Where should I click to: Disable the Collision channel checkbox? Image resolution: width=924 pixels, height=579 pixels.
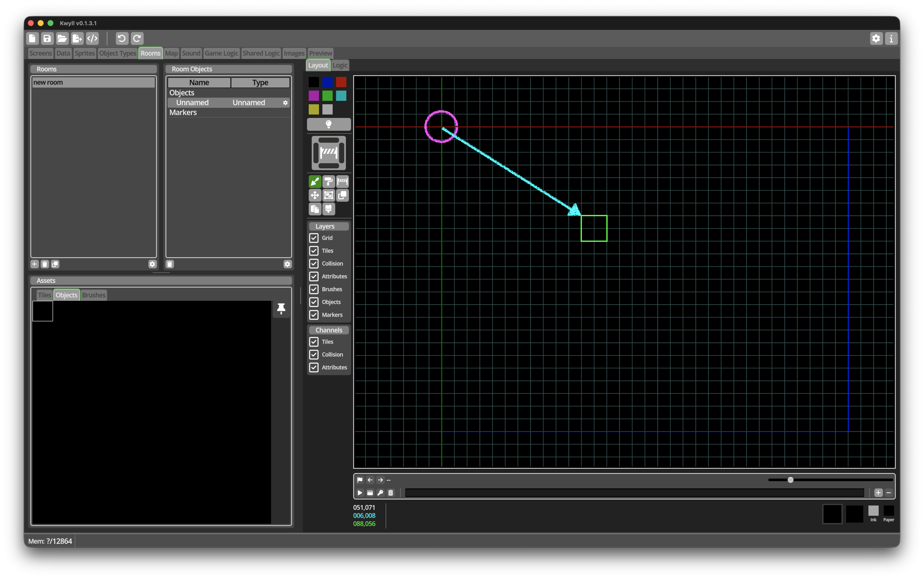click(314, 355)
